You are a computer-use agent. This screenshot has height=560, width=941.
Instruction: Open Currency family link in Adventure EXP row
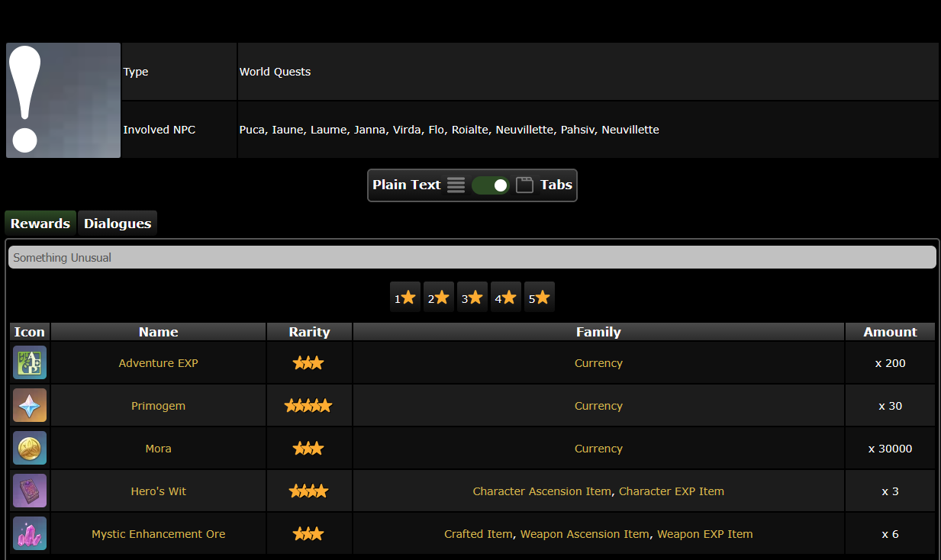click(x=598, y=363)
